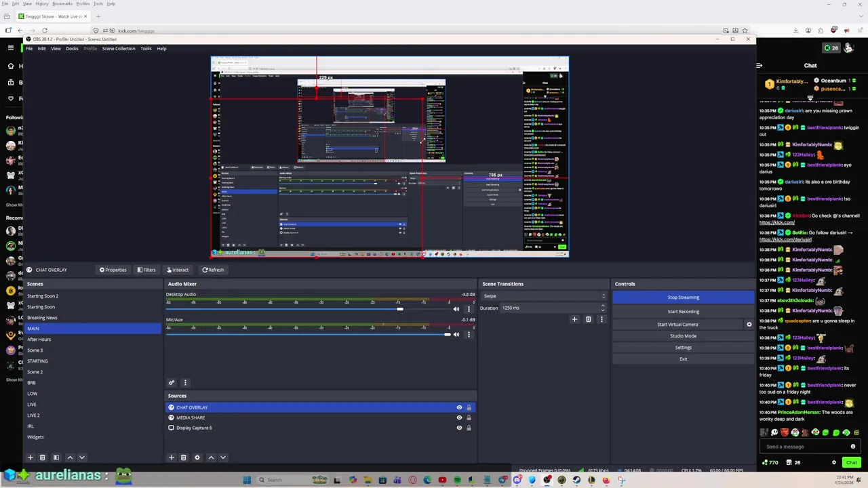The image size is (868, 488).
Task: Click Start Recording button
Action: click(x=683, y=312)
